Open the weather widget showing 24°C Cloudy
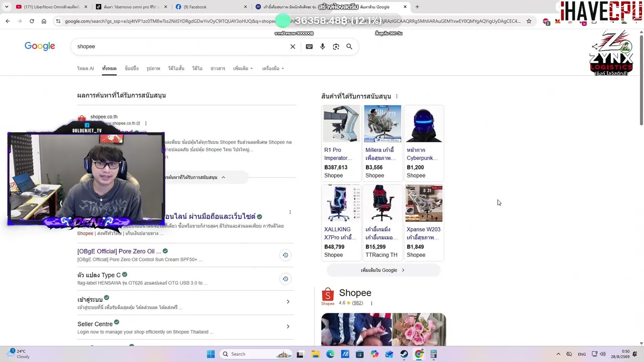The height and width of the screenshot is (362, 644). point(19,354)
